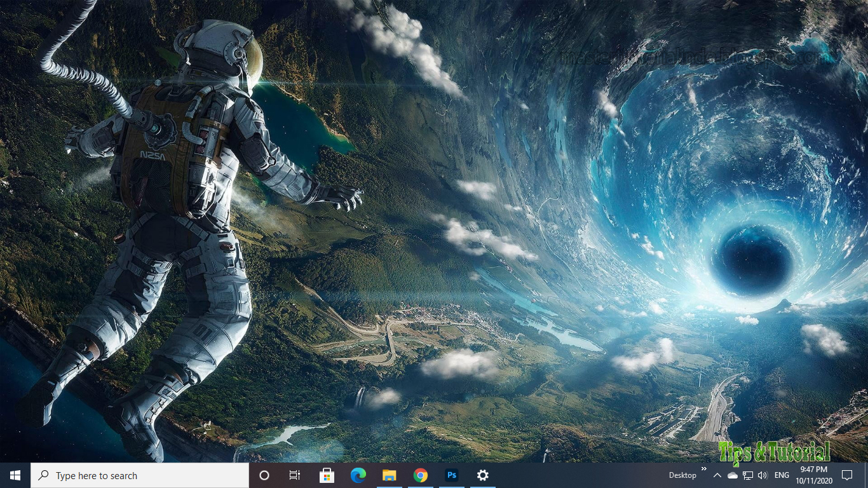Viewport: 868px width, 488px height.
Task: Open Task View
Action: point(295,475)
